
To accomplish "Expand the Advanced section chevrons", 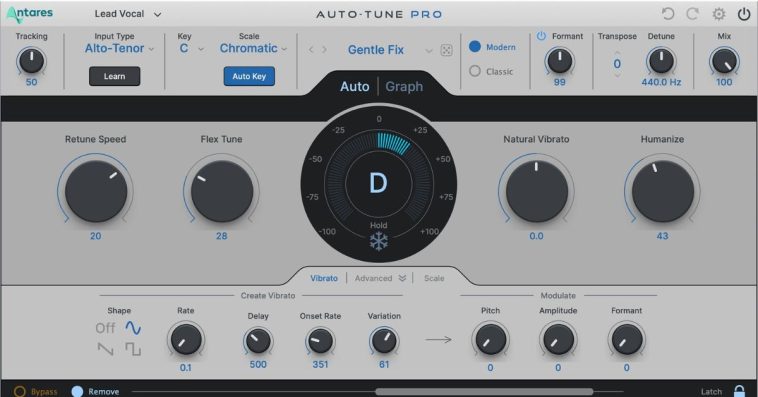I will 402,278.
